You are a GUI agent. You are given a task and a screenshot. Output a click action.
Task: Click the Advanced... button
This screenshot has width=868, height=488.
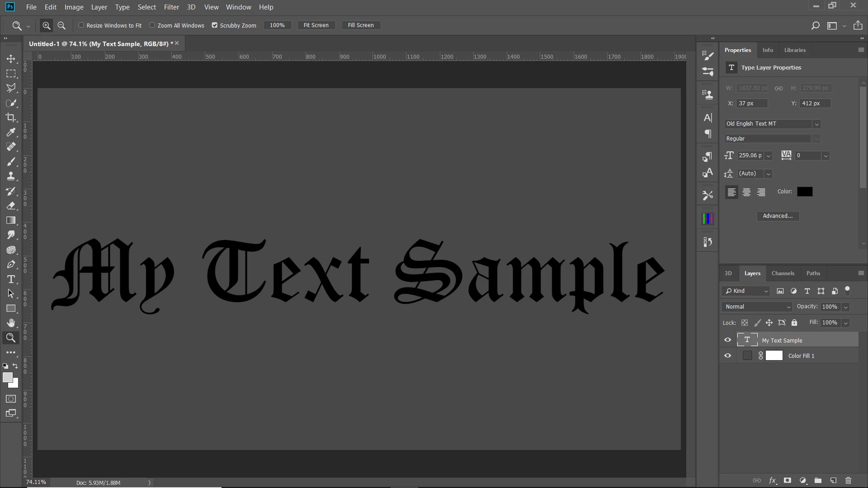point(778,216)
